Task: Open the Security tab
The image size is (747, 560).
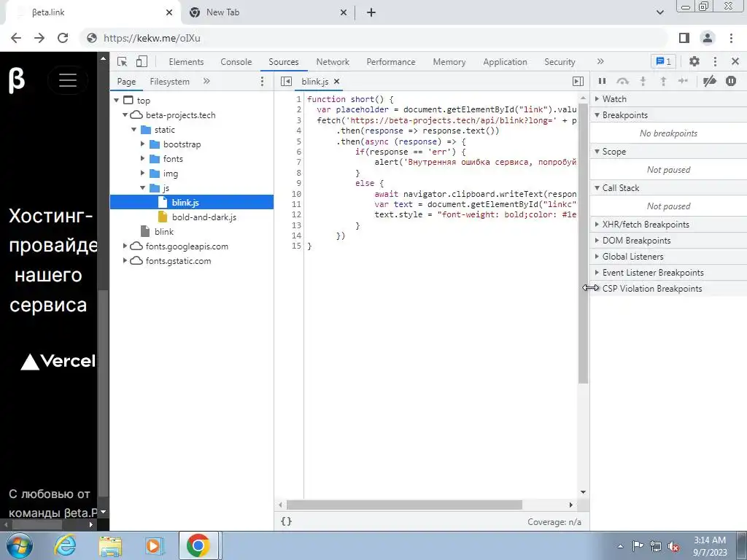Action: tap(560, 62)
